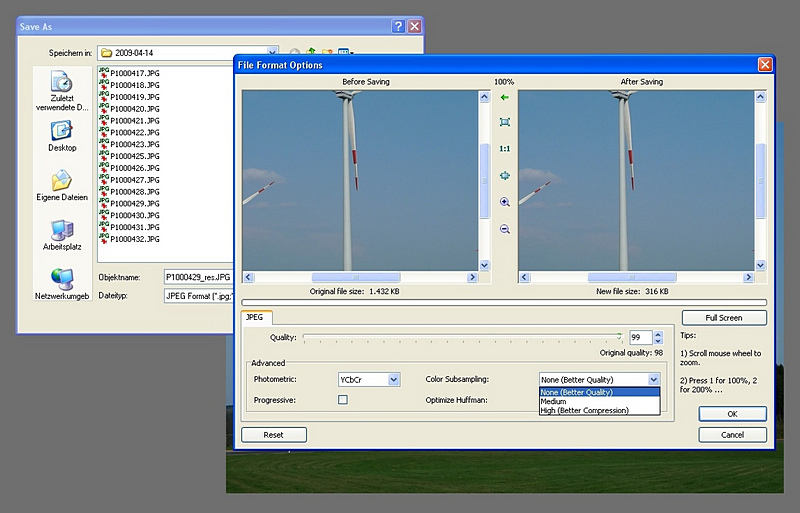Viewport: 800px width, 513px height.
Task: Collapse the Color Subsampling dropdown arrow
Action: point(654,379)
